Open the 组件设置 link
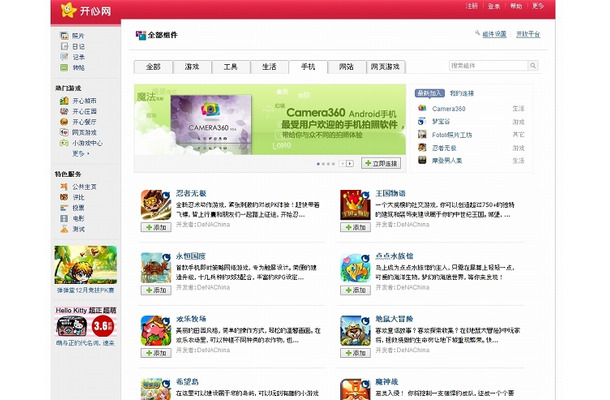 click(x=494, y=34)
